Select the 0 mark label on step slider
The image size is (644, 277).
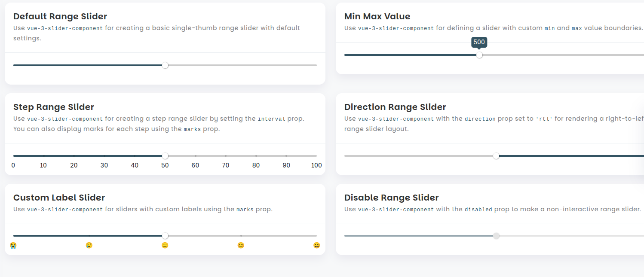[13, 165]
